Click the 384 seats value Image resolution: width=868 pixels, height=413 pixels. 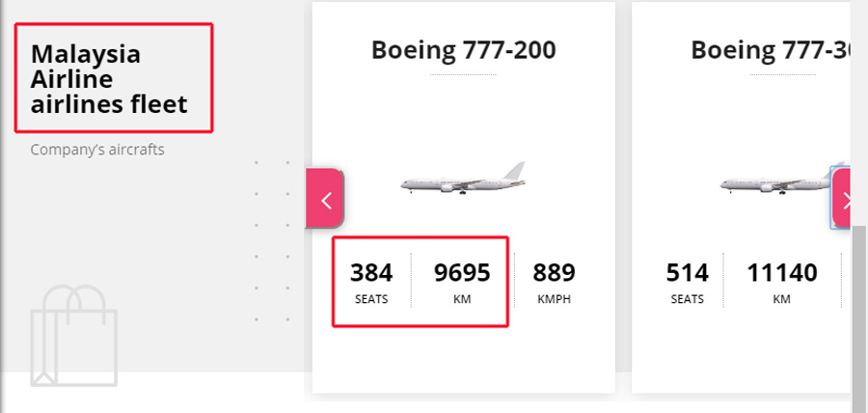pyautogui.click(x=371, y=273)
